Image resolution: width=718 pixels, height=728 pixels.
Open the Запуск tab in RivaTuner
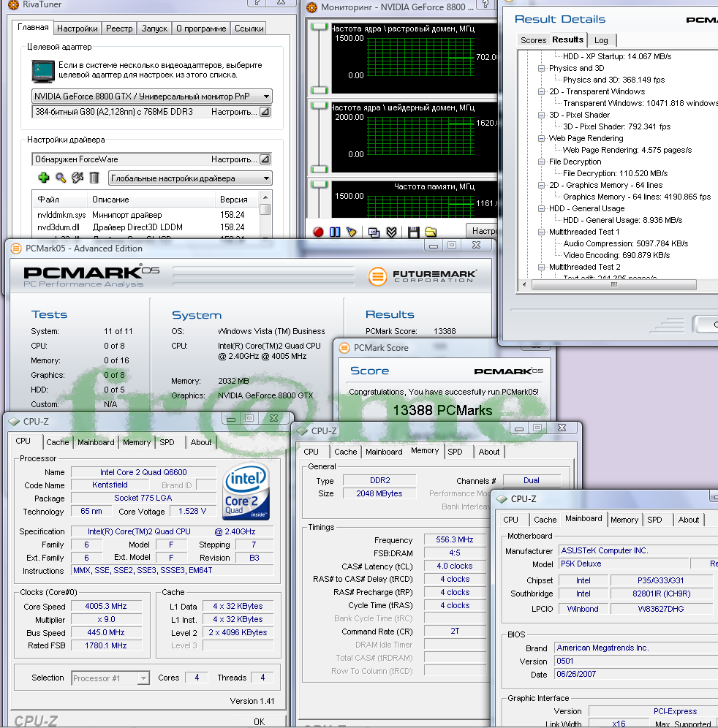(154, 29)
